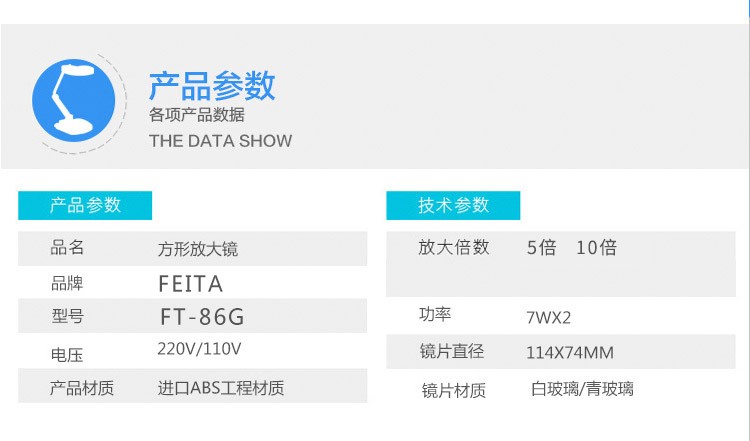Click the 进口ABS工程材质 material value
Screen dimensions: 750x441
[x=221, y=388]
